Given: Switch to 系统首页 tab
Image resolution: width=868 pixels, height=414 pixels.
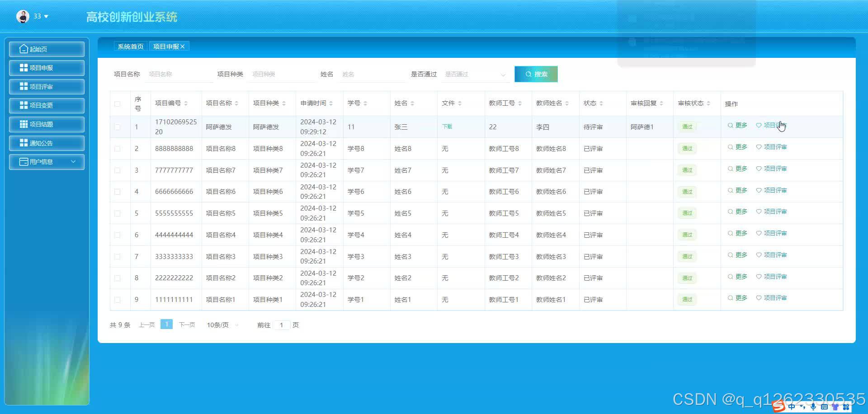Looking at the screenshot, I should 131,47.
